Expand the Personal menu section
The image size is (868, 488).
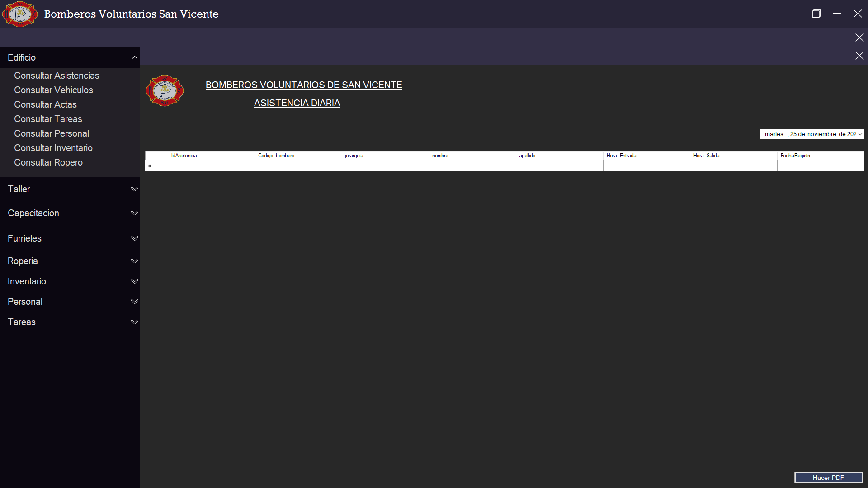tap(134, 302)
